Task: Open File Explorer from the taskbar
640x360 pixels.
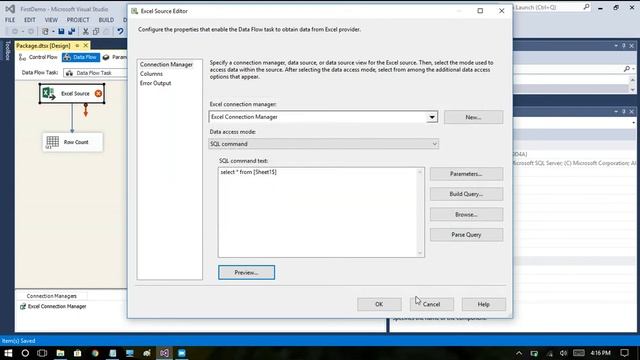Action: [x=60, y=353]
